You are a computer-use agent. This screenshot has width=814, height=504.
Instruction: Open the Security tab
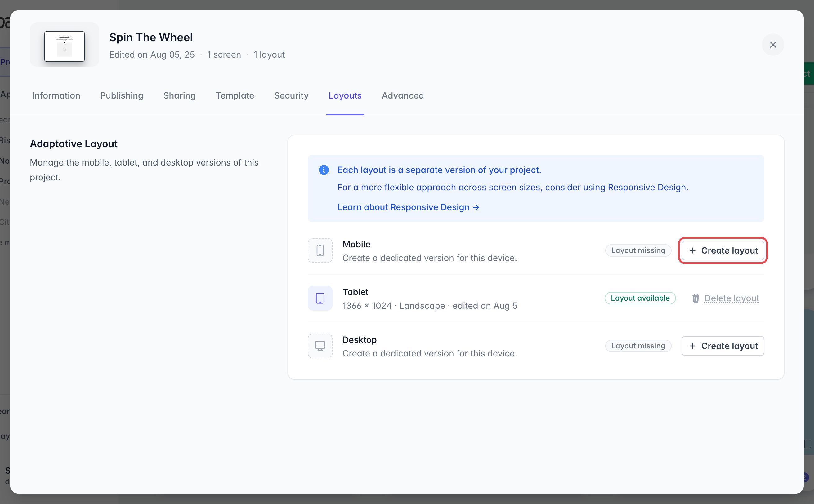tap(291, 96)
